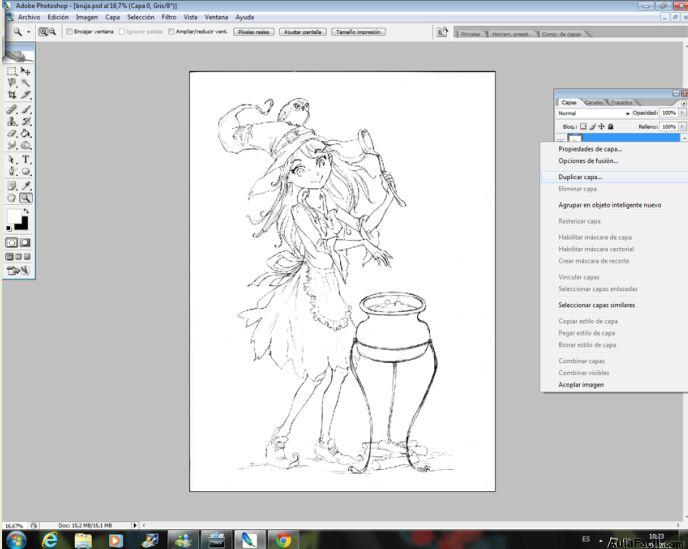Select the Rectangular Marquee tool
This screenshot has height=549, width=688.
tap(12, 71)
